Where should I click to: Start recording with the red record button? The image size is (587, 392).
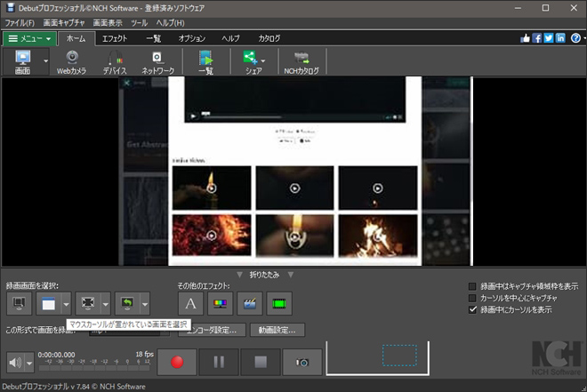(x=177, y=362)
